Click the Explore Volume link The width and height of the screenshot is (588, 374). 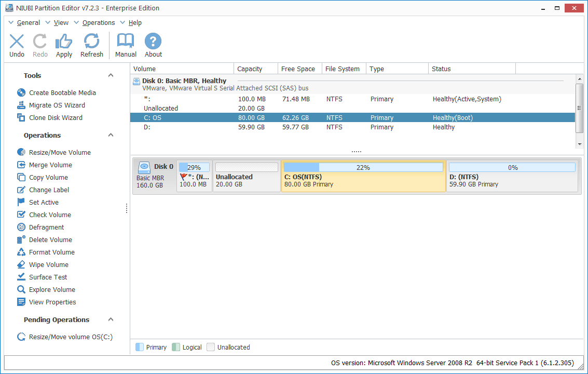click(x=52, y=289)
